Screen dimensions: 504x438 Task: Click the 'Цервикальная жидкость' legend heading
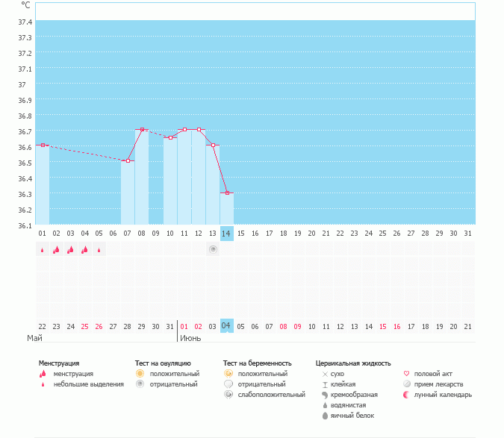pos(353,363)
